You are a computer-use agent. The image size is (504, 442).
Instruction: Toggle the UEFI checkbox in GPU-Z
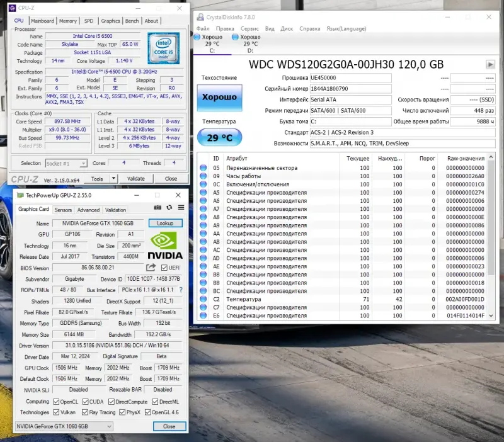click(164, 268)
